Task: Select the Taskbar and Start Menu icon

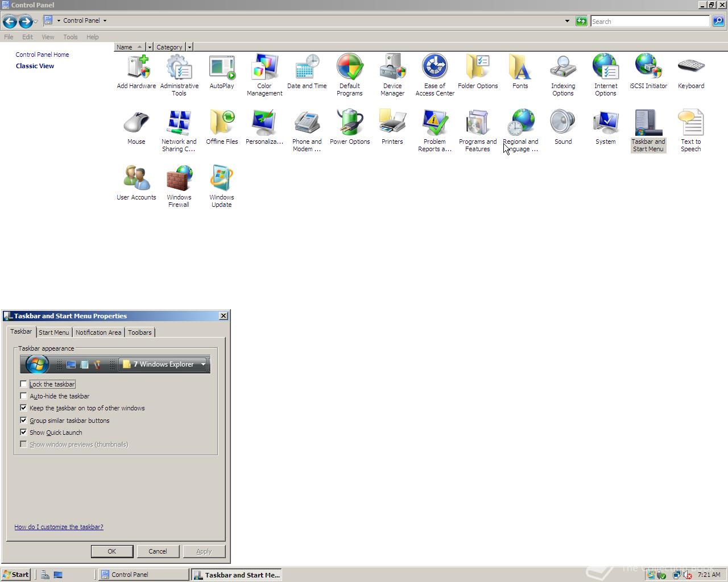Action: (x=648, y=131)
